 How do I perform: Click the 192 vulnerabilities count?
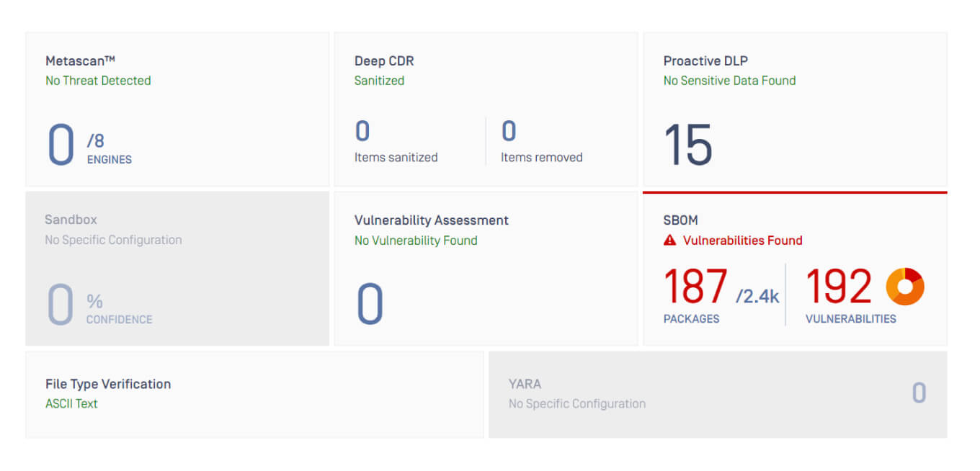tap(838, 287)
